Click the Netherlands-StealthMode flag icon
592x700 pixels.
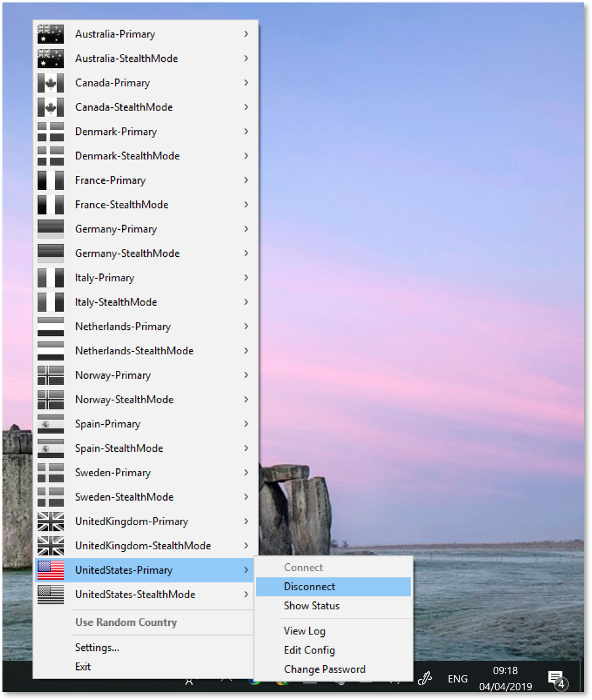(50, 351)
